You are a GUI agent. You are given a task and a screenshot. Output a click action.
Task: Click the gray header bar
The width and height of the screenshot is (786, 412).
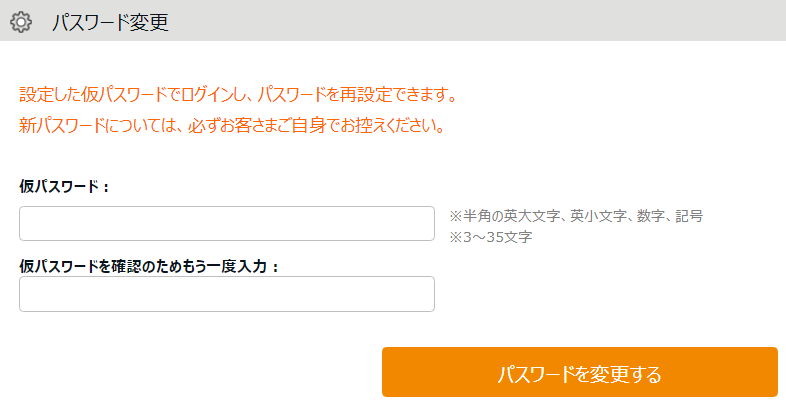(480, 21)
